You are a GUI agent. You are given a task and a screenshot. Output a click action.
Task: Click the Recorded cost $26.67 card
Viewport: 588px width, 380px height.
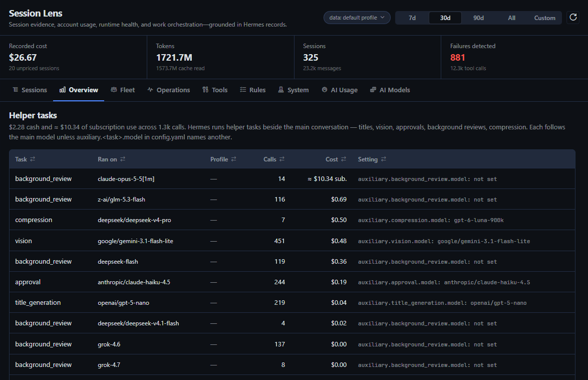[x=74, y=57]
